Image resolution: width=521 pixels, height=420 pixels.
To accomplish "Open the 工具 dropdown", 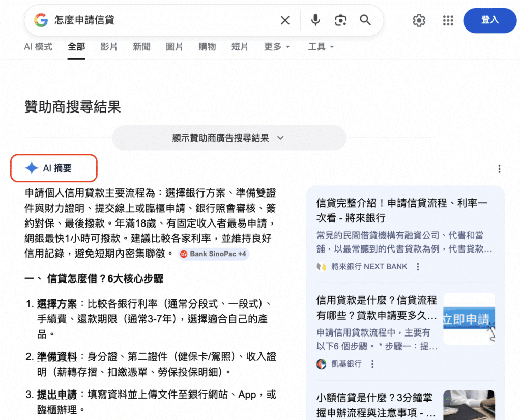I will 321,46.
